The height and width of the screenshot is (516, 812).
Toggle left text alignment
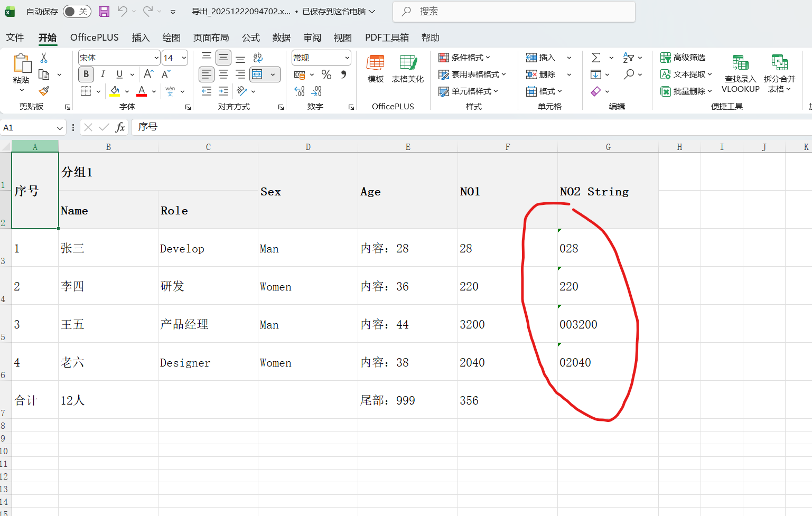click(x=207, y=74)
